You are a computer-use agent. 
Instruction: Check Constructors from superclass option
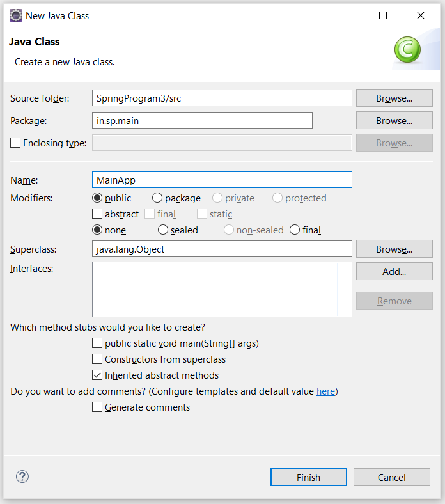pyautogui.click(x=97, y=359)
